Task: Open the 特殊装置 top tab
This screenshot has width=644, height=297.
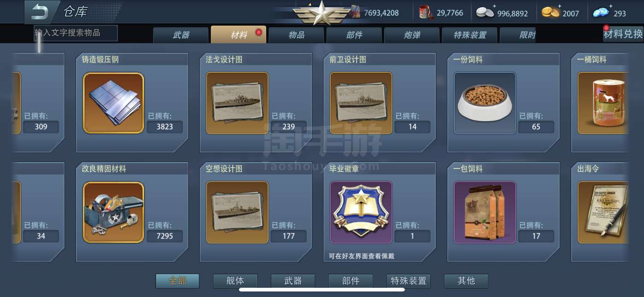Action: pos(469,35)
